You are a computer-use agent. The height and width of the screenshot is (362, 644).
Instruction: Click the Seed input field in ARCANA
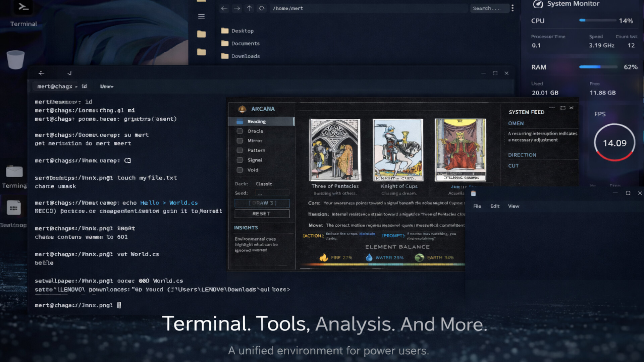(272, 193)
